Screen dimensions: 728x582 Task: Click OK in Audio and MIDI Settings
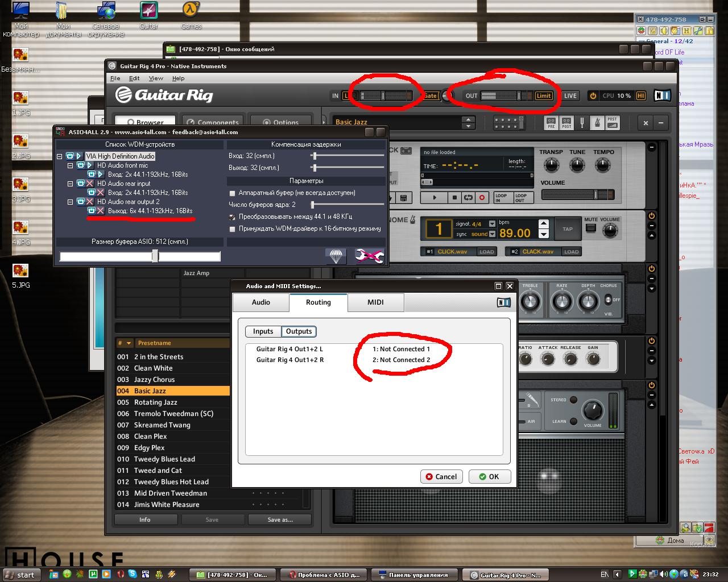[490, 477]
